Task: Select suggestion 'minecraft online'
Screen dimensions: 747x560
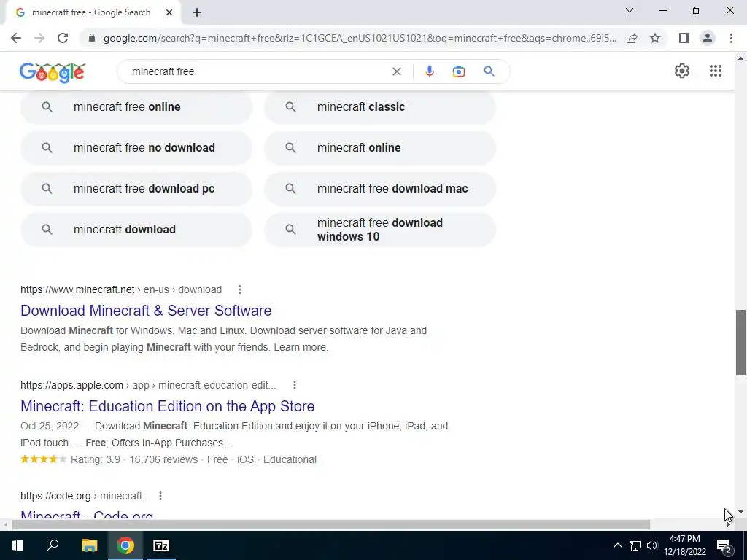Action: [379, 147]
